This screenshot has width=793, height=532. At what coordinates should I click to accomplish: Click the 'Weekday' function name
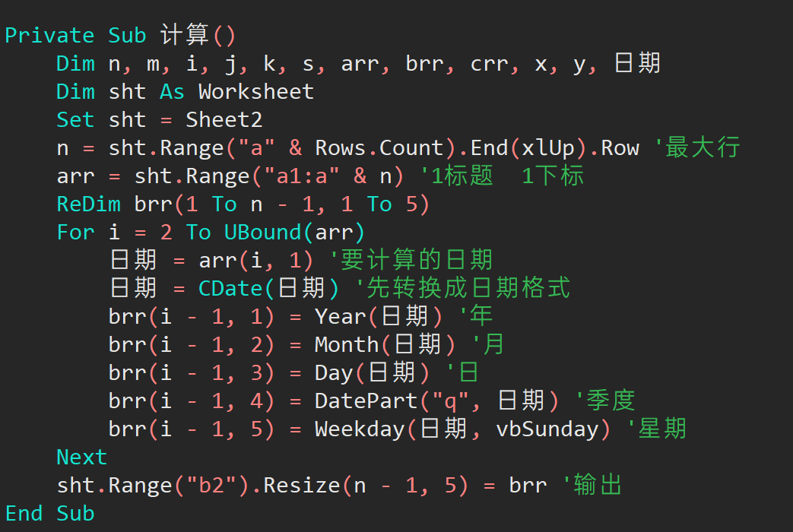pos(360,429)
